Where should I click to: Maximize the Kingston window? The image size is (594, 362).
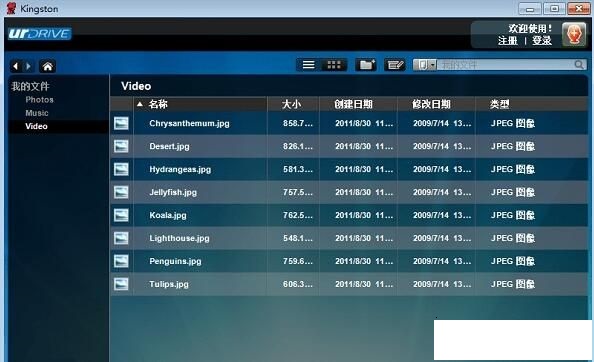(x=554, y=8)
